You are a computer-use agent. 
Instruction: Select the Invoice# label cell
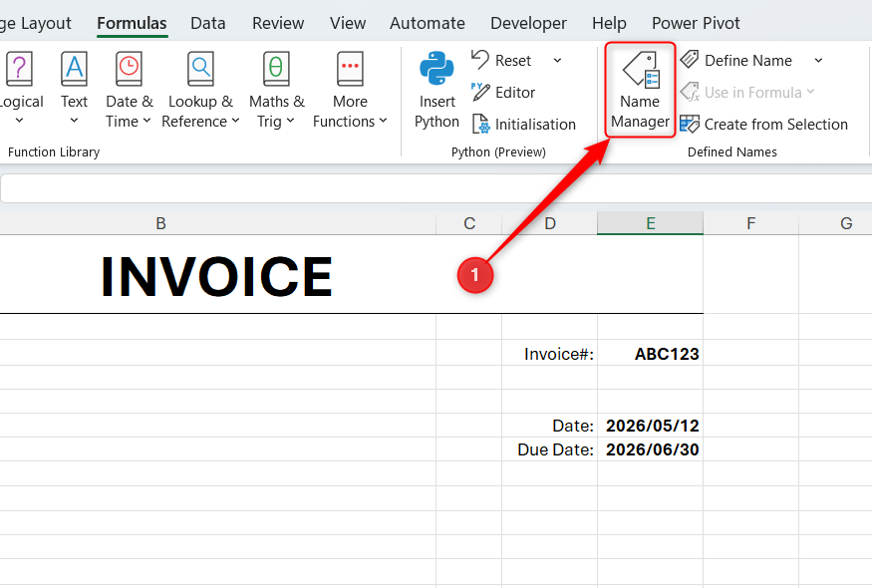549,354
